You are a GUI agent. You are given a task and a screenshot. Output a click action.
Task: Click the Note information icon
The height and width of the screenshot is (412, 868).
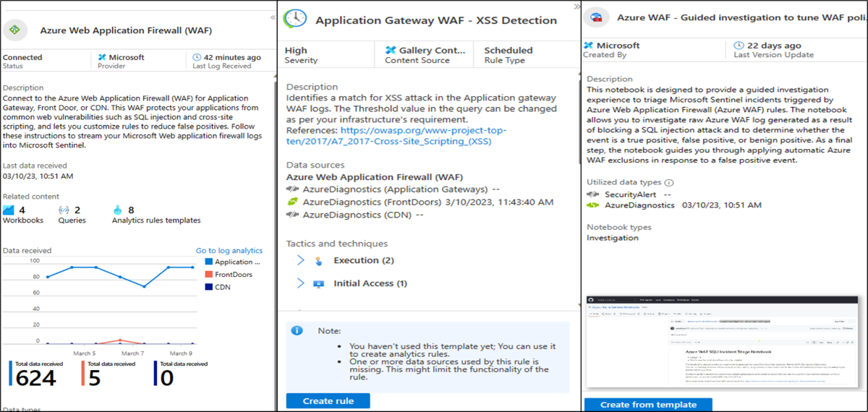(297, 330)
